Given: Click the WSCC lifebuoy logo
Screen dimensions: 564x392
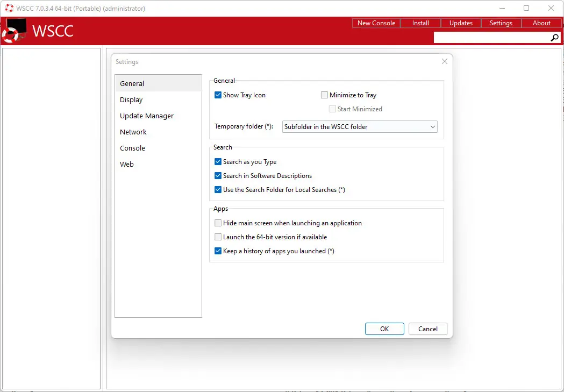Looking at the screenshot, I should [15, 31].
